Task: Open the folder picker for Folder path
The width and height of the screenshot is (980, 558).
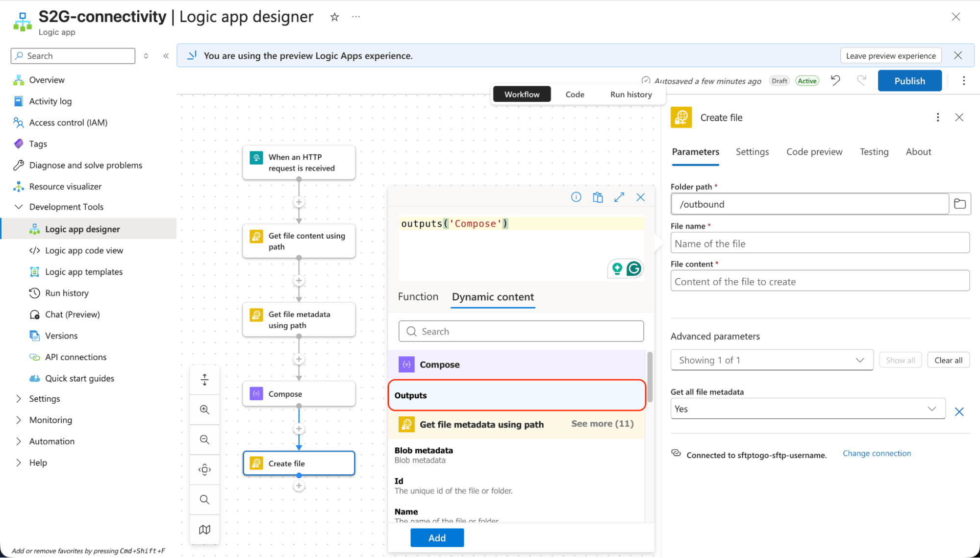Action: [960, 204]
